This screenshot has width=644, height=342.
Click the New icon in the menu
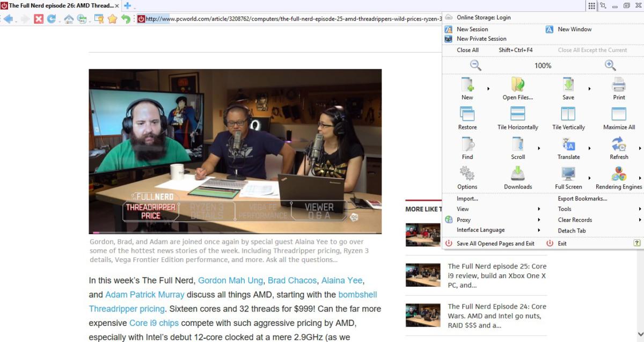point(467,84)
